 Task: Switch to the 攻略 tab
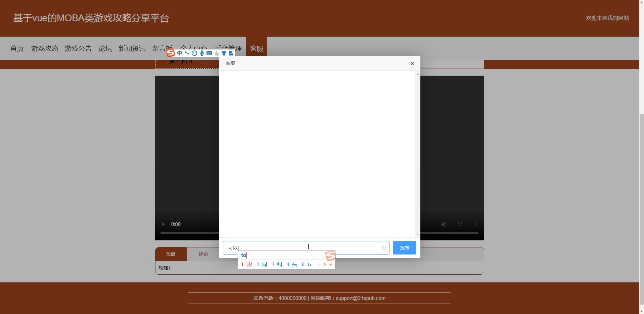[171, 254]
